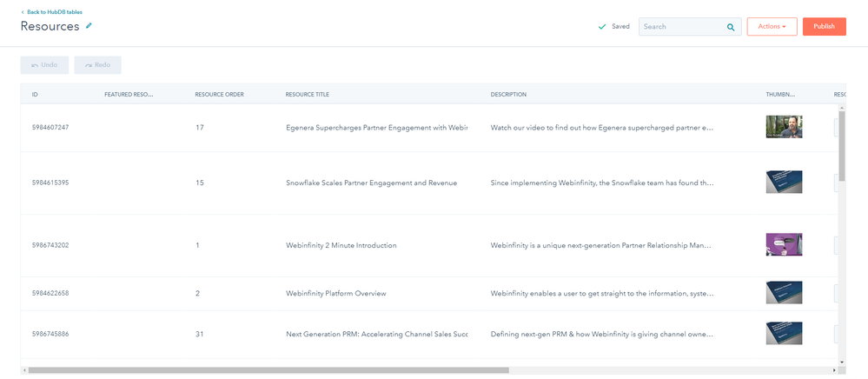Screen dimensions: 868x379
Task: Edit title Egenera Supercharges Partner Engagement
Action: (376, 127)
